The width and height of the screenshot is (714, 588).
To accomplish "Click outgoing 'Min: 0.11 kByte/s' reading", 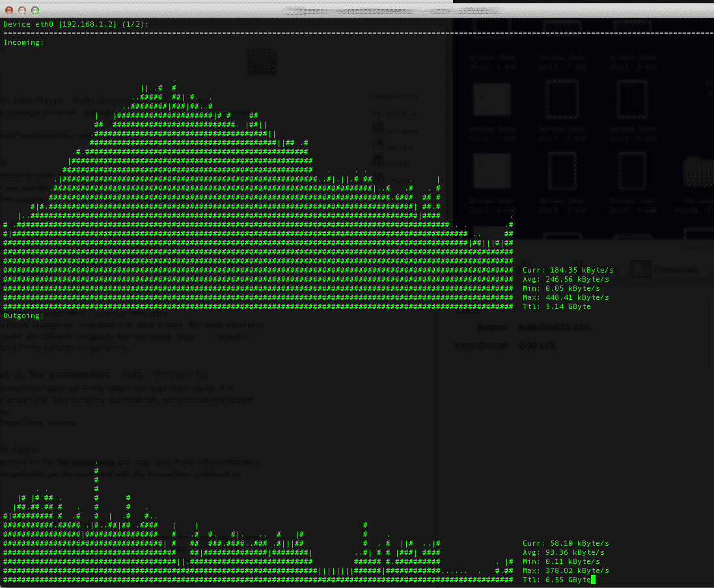I will [561, 561].
